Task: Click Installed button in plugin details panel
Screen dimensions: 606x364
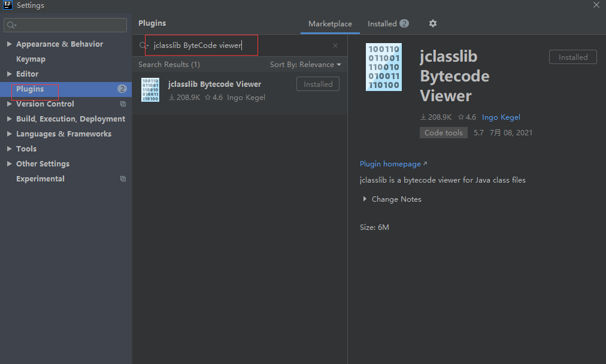Action: [572, 57]
